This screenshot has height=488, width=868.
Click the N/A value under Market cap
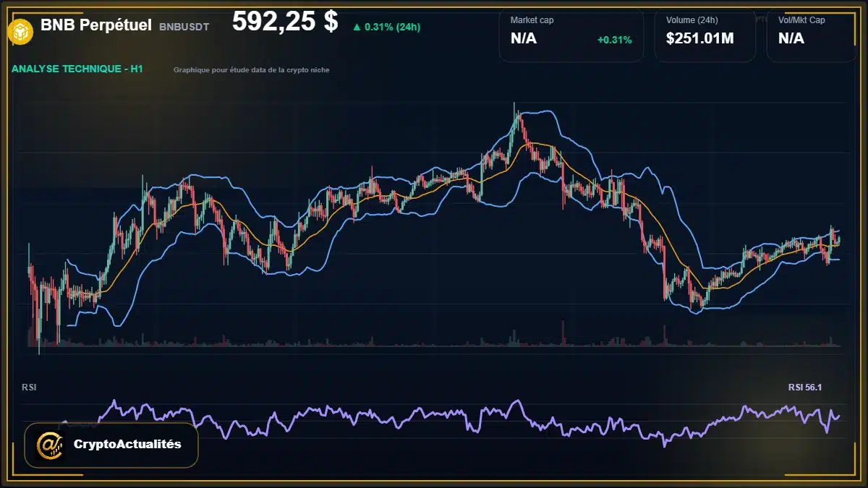[524, 39]
